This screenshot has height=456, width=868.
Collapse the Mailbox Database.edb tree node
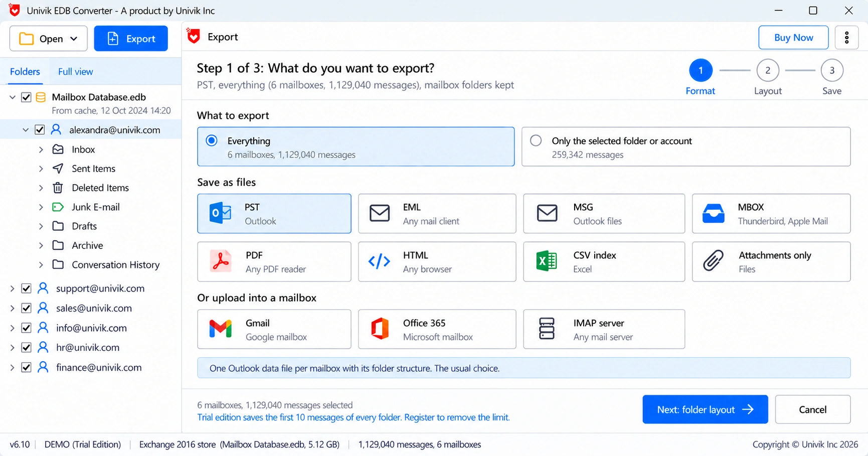(13, 97)
